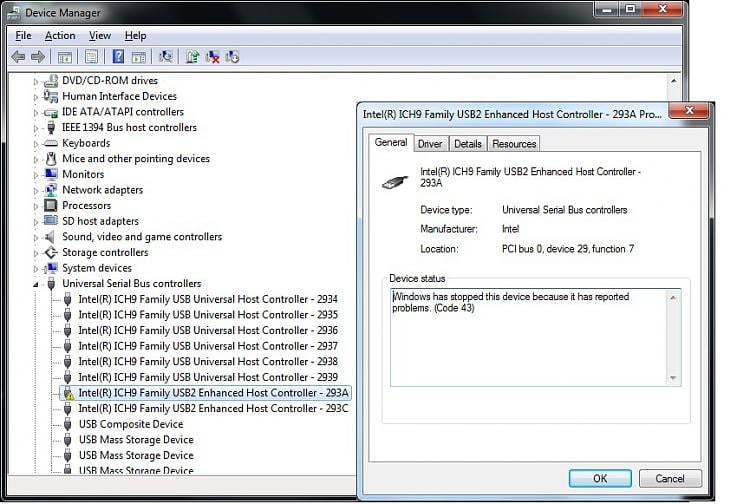Click the OK button
This screenshot has width=750, height=504.
point(600,478)
